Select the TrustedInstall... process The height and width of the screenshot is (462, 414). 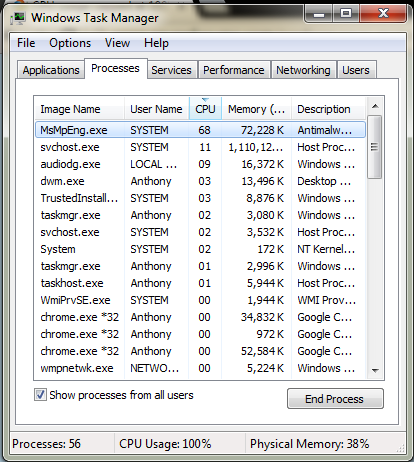(200, 198)
